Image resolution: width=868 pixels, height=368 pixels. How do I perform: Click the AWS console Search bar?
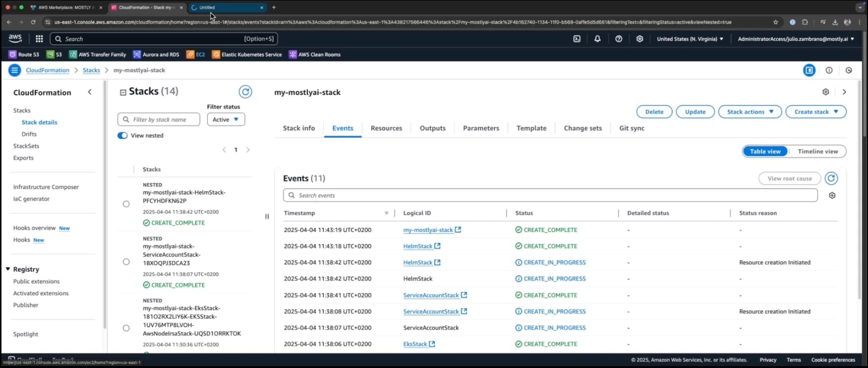[164, 39]
